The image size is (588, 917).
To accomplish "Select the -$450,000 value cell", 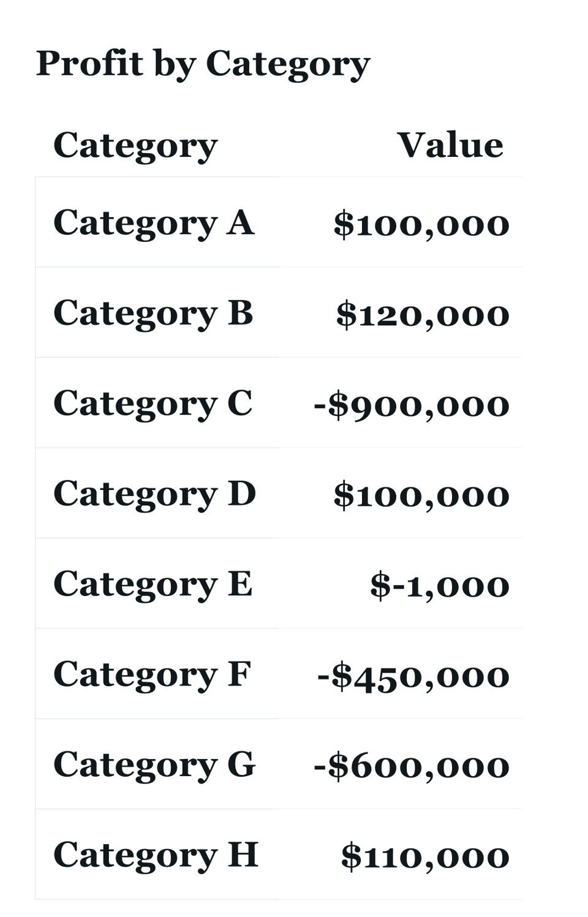I will pyautogui.click(x=413, y=676).
